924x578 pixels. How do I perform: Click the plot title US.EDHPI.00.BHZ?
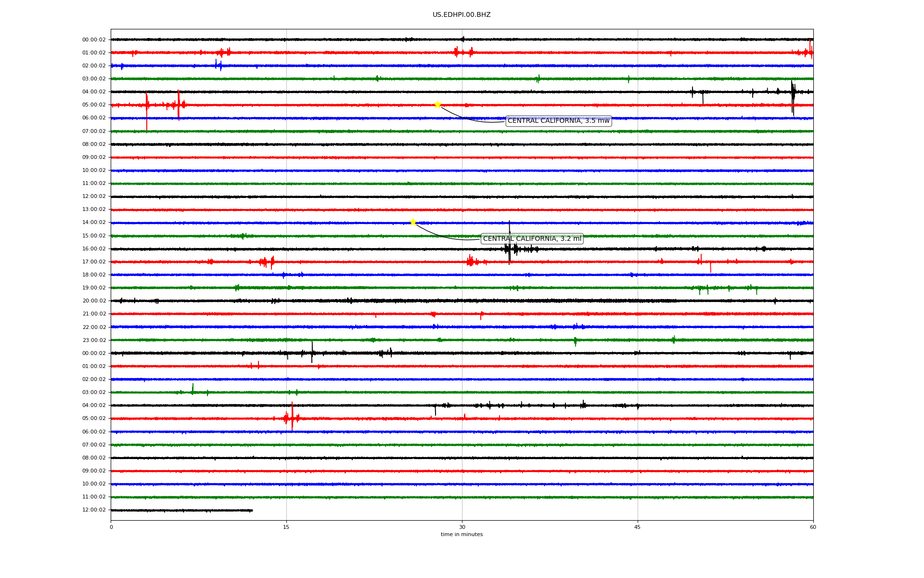pyautogui.click(x=462, y=15)
